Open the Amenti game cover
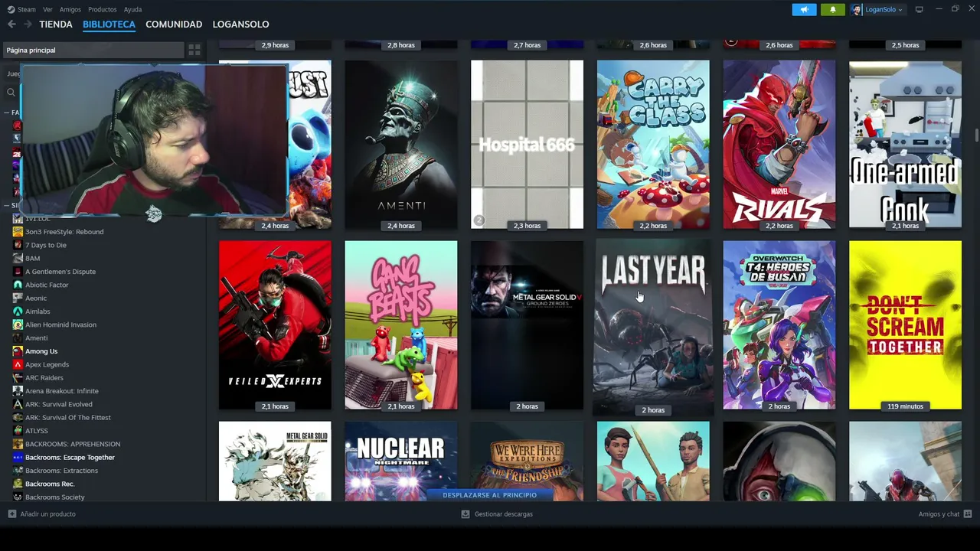The height and width of the screenshot is (551, 980). pyautogui.click(x=401, y=145)
